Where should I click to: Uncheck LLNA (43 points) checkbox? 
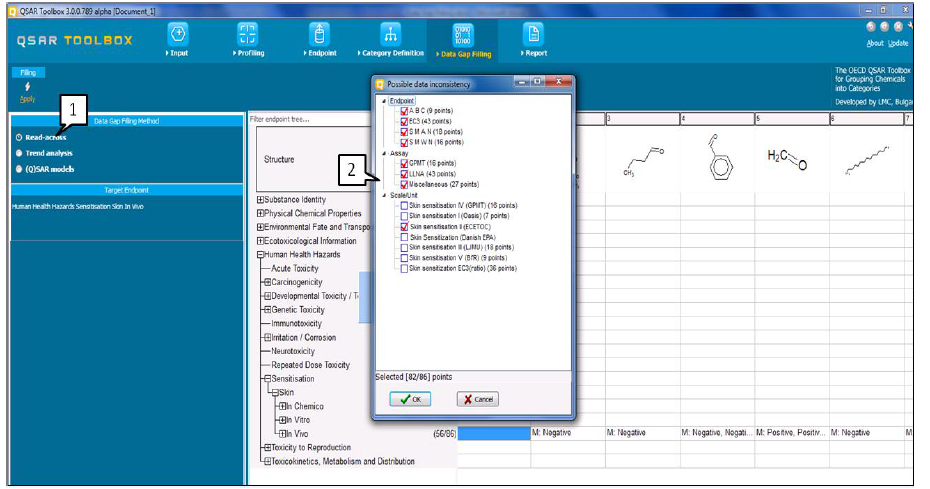tap(405, 174)
